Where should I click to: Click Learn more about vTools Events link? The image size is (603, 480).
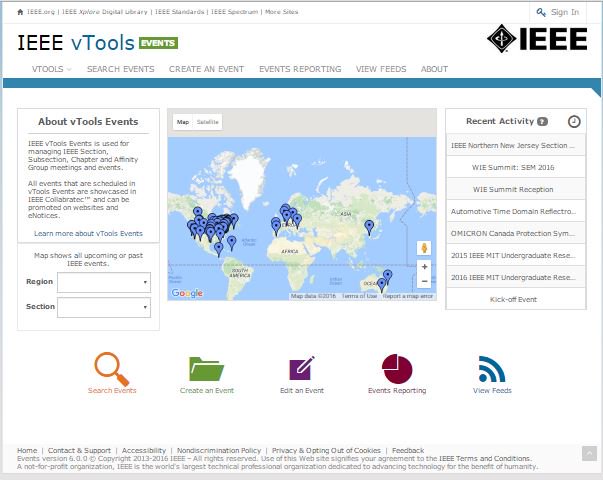point(88,233)
